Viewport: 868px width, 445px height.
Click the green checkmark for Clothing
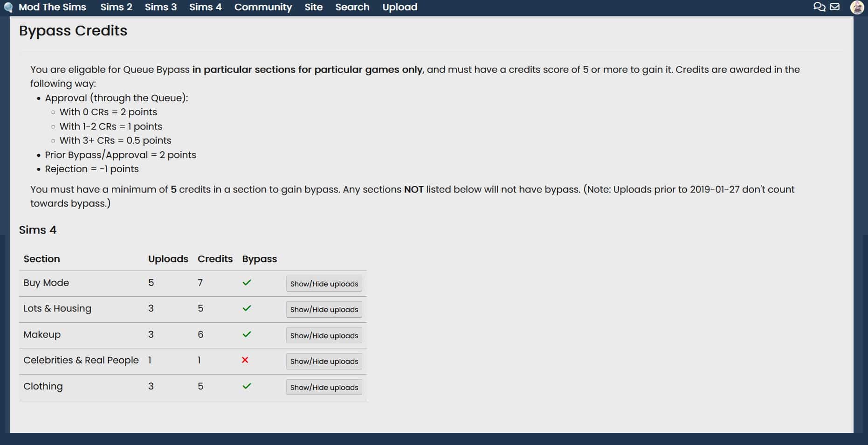(x=247, y=386)
